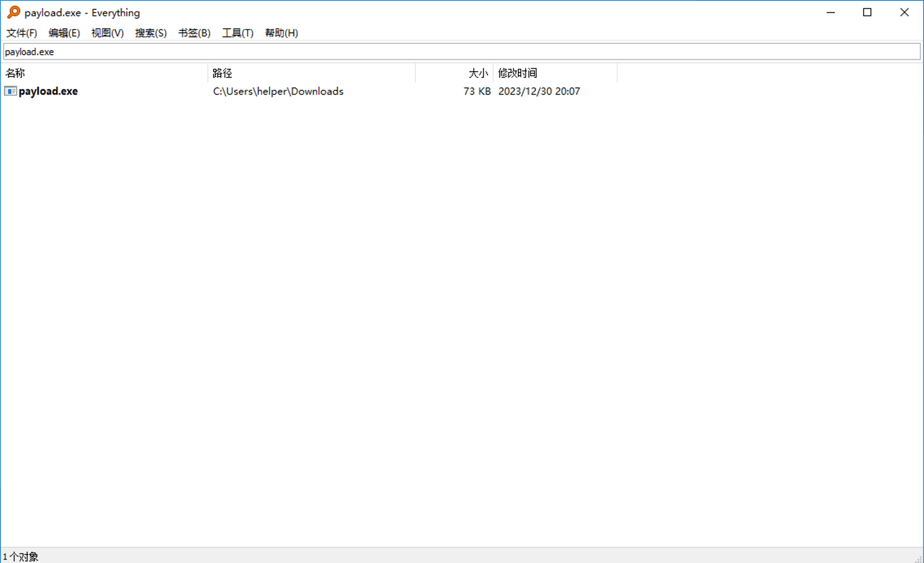
Task: Click the path C:\Users\helper\Downloads
Action: (278, 91)
